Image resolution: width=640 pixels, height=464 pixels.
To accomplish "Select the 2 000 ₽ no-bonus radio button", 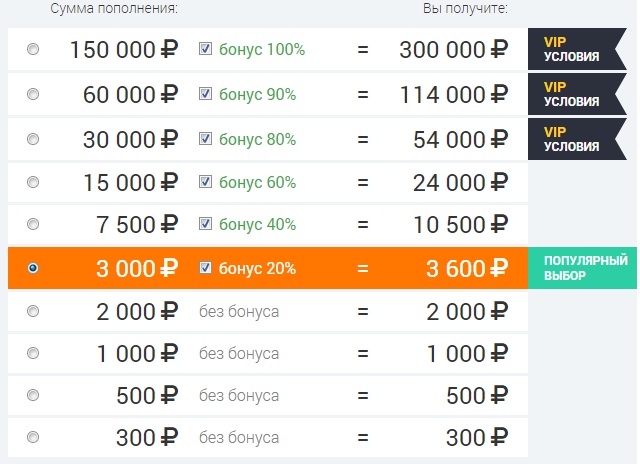I will pos(33,311).
